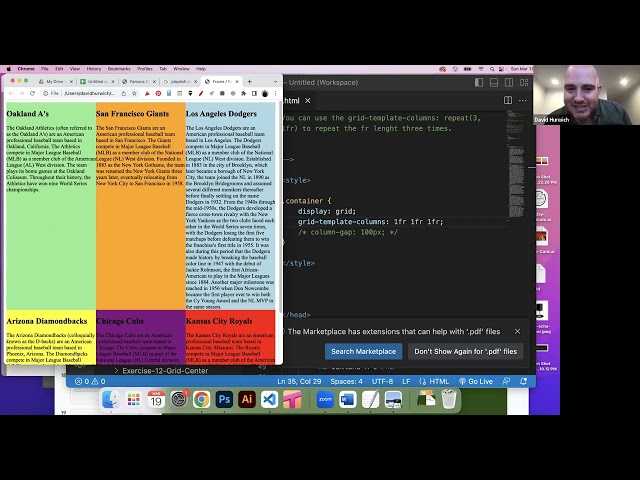Toggle secondary sidebar layout icon in VS Code

pyautogui.click(x=509, y=82)
